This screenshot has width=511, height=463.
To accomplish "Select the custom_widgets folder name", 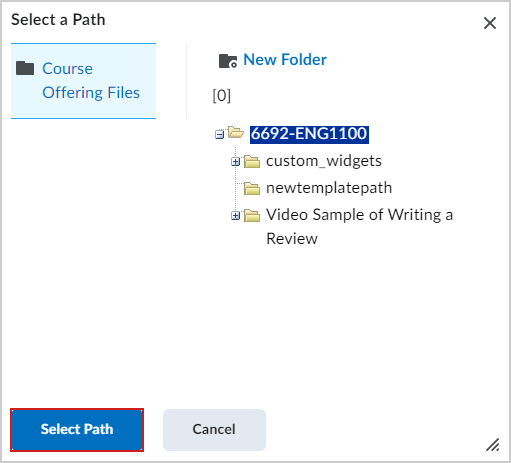I will coord(324,161).
